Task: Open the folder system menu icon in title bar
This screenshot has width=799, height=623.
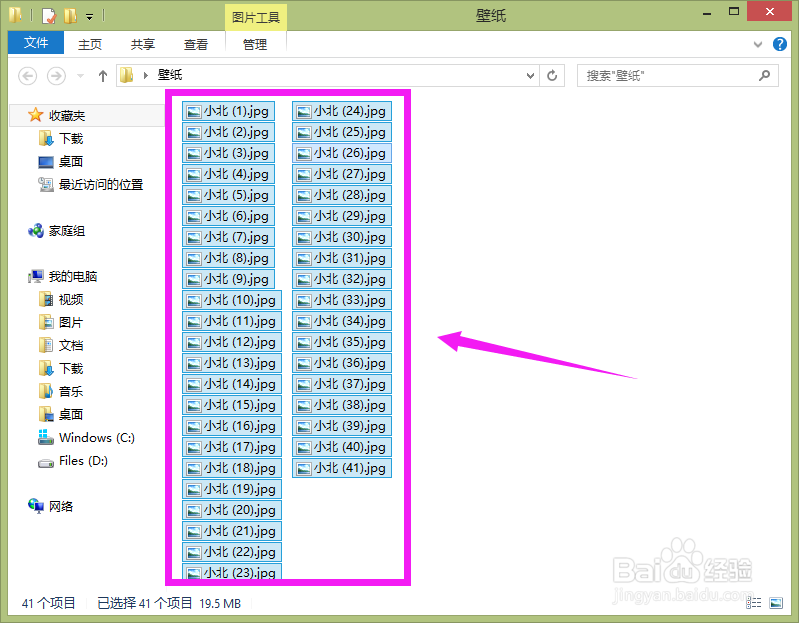Action: click(15, 15)
